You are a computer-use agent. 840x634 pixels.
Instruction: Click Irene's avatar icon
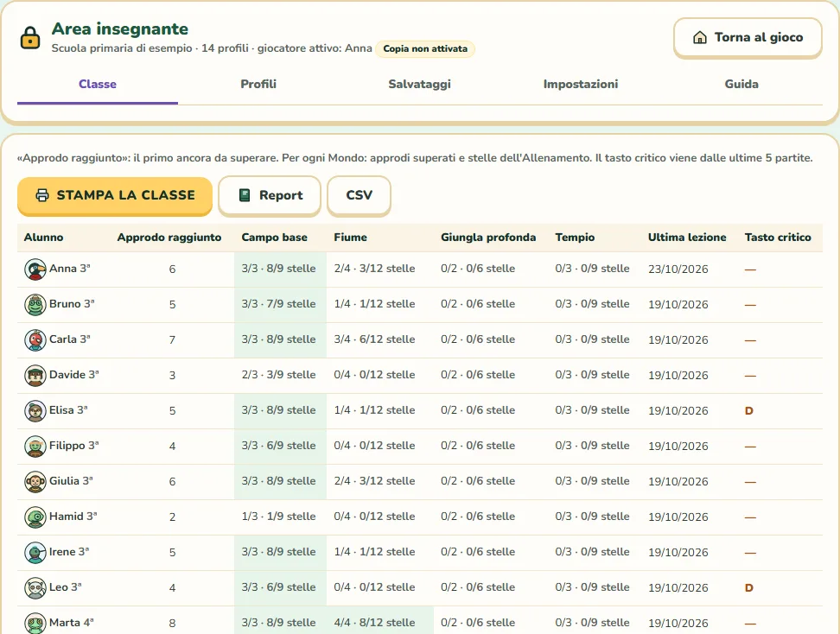point(35,552)
